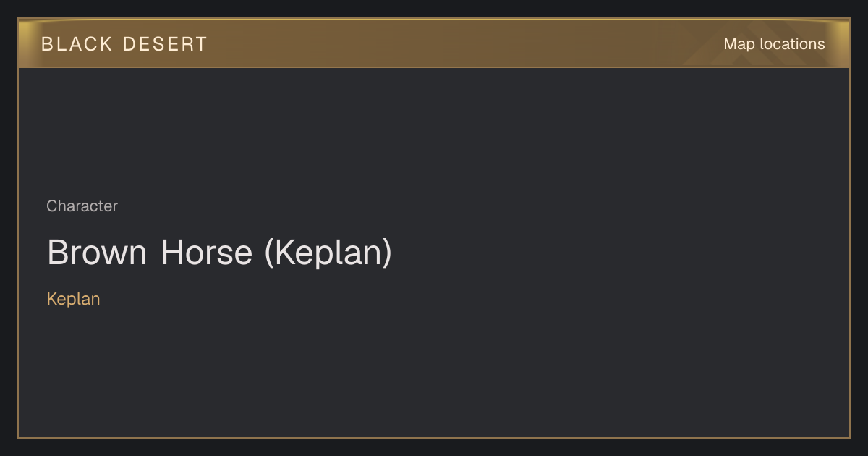868x456 pixels.
Task: Click (Keplan) in the main heading
Action: pyautogui.click(x=328, y=253)
